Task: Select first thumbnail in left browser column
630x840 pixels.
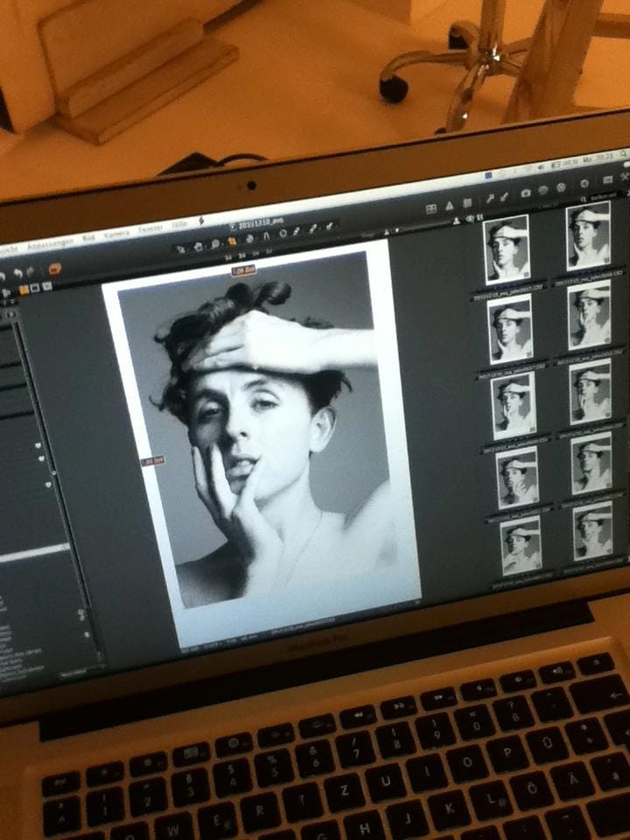Action: click(507, 249)
